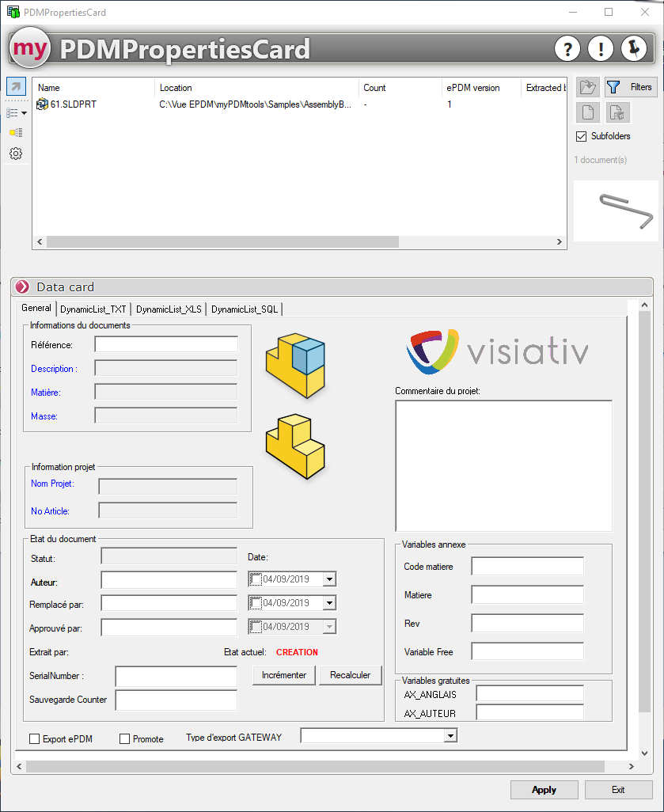Screen dimensions: 664x812
Task: Tick the Promote checkbox
Action: [x=125, y=739]
